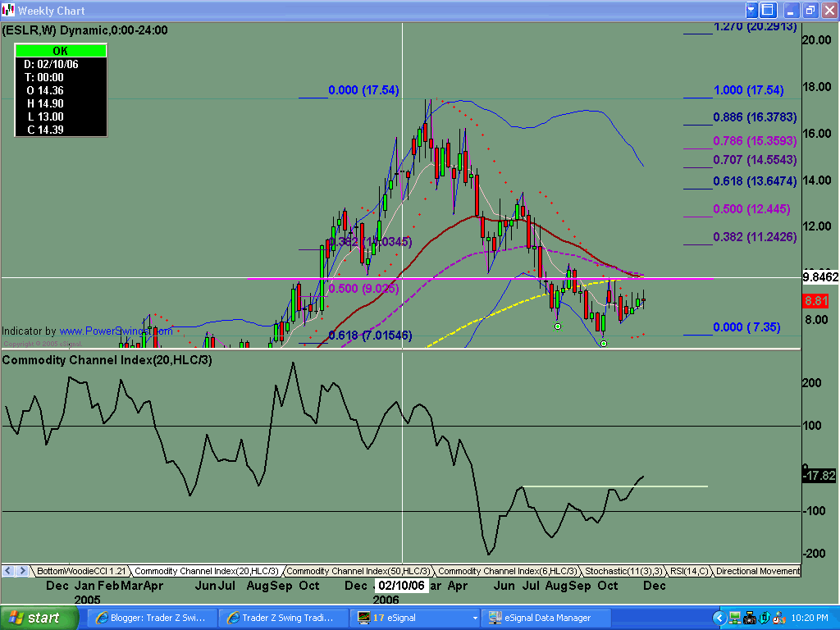Expand the eSignal taskbar group dropdown arrow

tap(475, 619)
